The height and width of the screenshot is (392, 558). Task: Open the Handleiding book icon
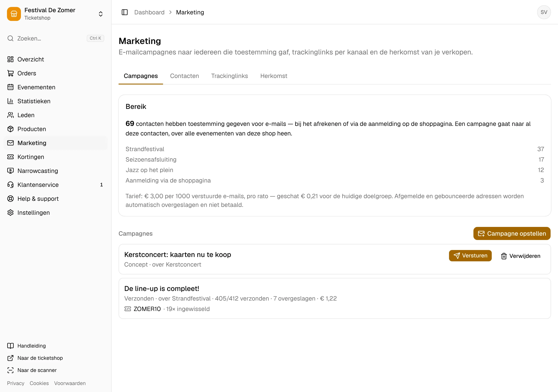(10, 346)
